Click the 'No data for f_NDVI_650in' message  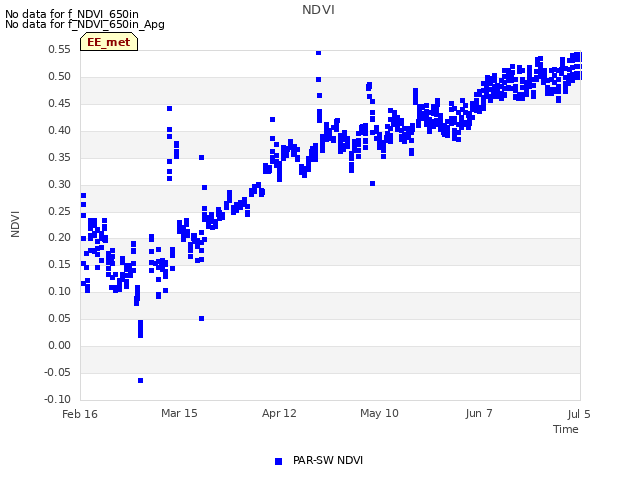point(72,14)
